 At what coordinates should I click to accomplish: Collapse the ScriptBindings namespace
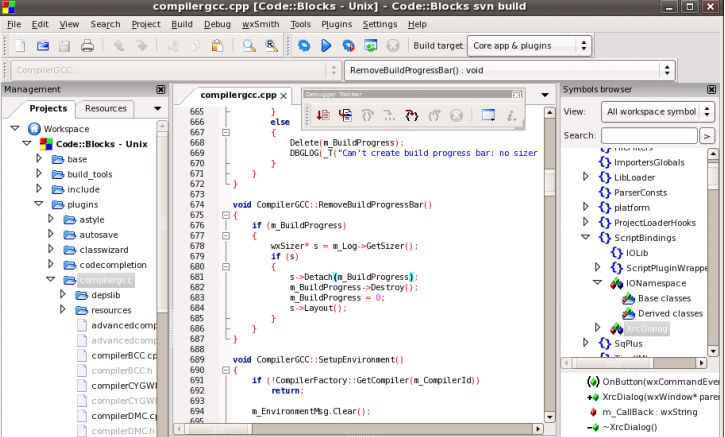(x=585, y=237)
